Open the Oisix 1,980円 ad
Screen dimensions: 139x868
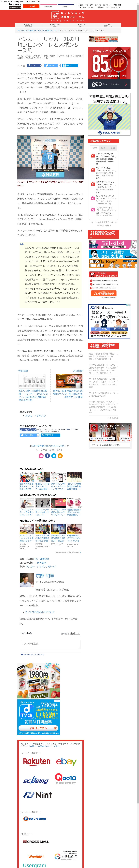tap(39, 681)
